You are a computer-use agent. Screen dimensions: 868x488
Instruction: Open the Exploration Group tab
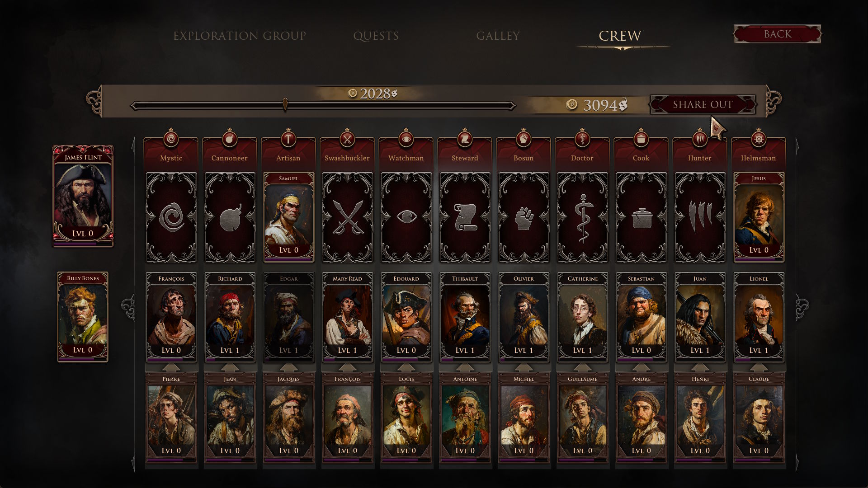tap(240, 36)
